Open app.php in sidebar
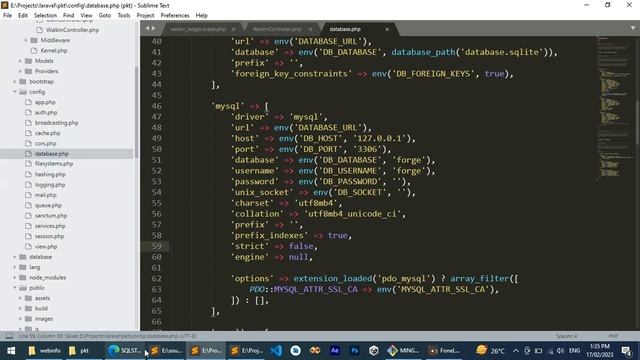The image size is (640, 360). click(x=45, y=102)
